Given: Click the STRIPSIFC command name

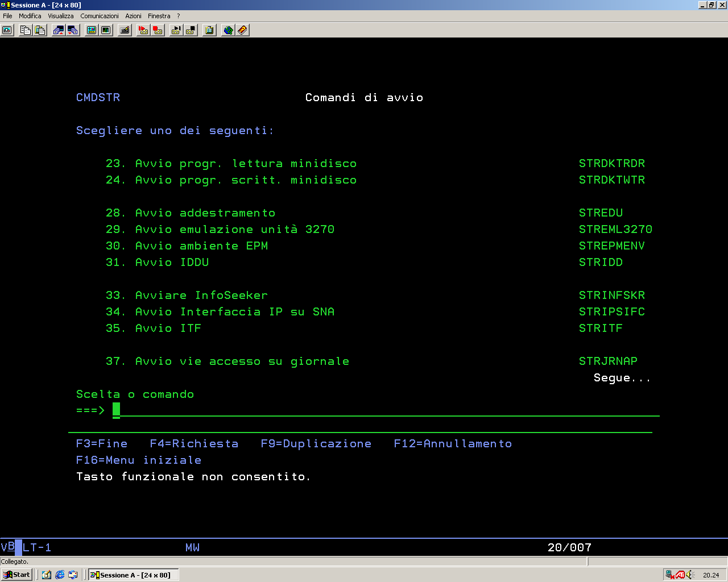Looking at the screenshot, I should (612, 312).
